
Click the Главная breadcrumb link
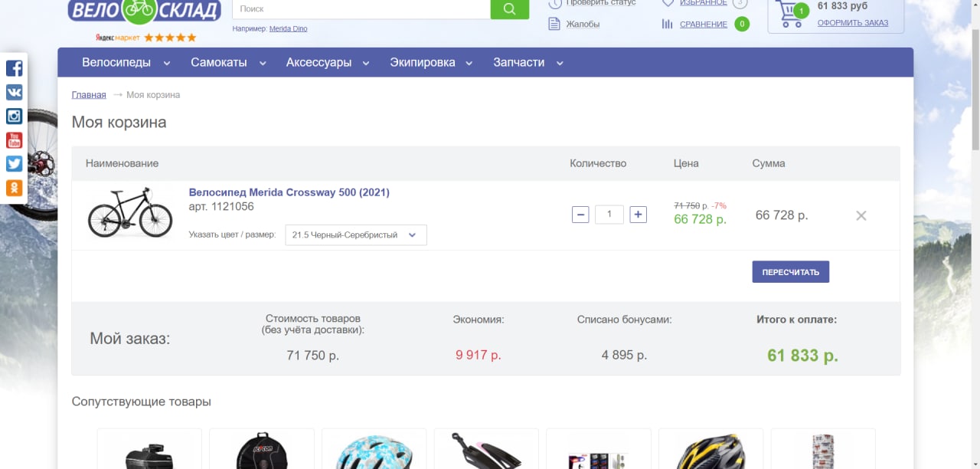pos(89,95)
